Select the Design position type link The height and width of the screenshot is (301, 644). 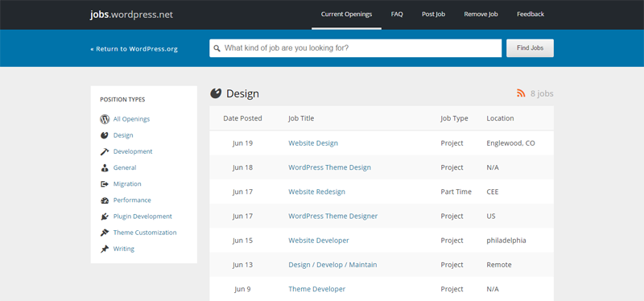click(x=123, y=135)
